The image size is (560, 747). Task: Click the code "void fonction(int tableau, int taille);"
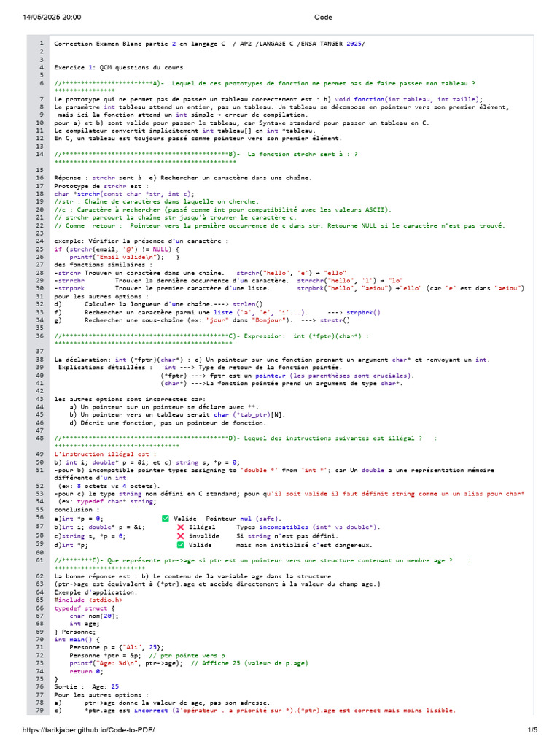tap(408, 99)
